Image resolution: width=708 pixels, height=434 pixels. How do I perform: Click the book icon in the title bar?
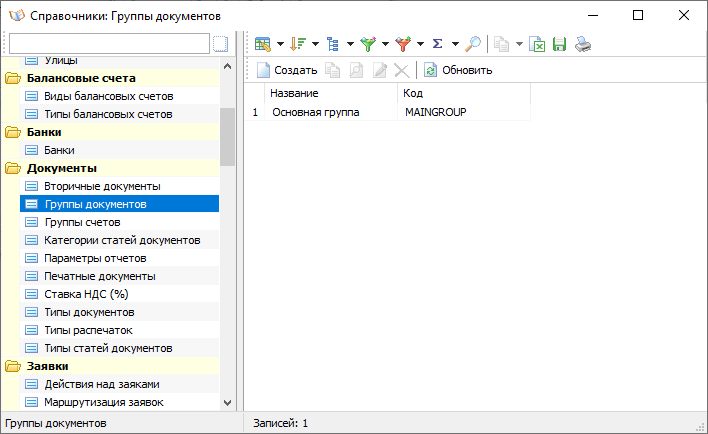click(16, 16)
